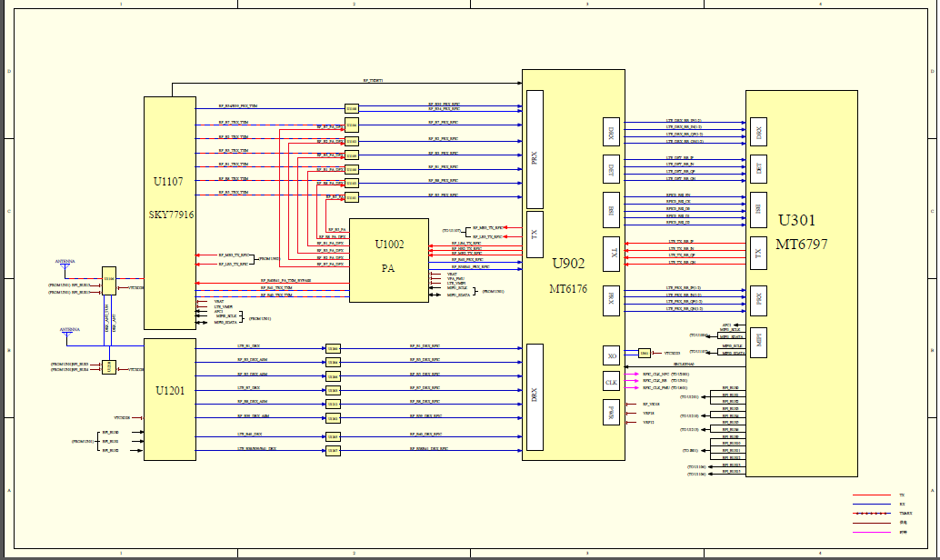This screenshot has height=560, width=940.
Task: Select the small switch block left of U1201
Action: tap(109, 367)
